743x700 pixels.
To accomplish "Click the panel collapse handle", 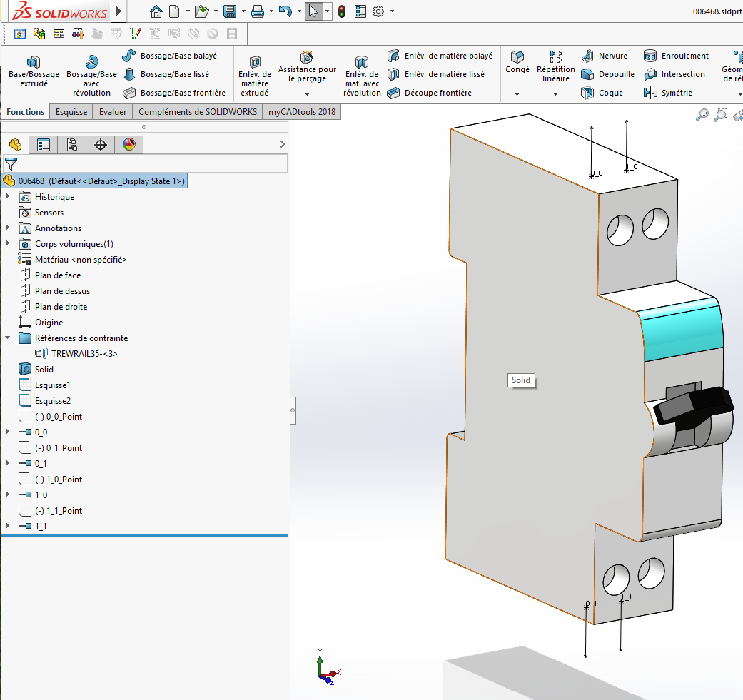I will [293, 410].
